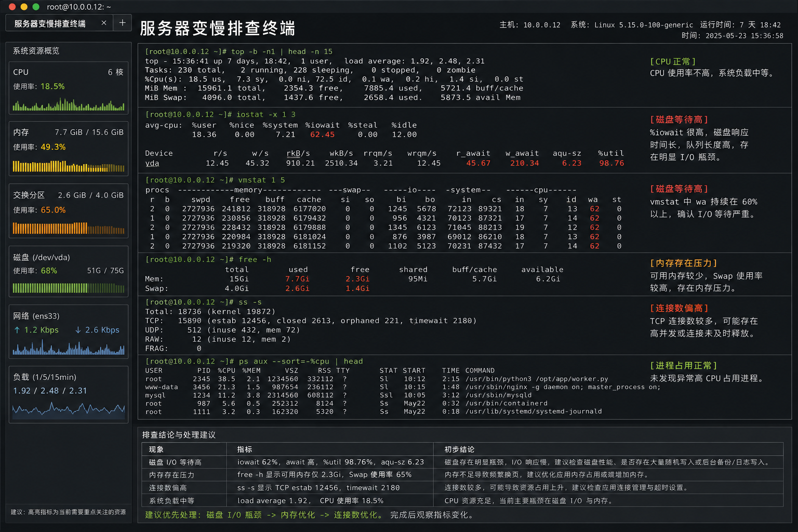This screenshot has height=532, width=798.
Task: Click the [磁盘等待高] label beside vmstat
Action: (679, 189)
